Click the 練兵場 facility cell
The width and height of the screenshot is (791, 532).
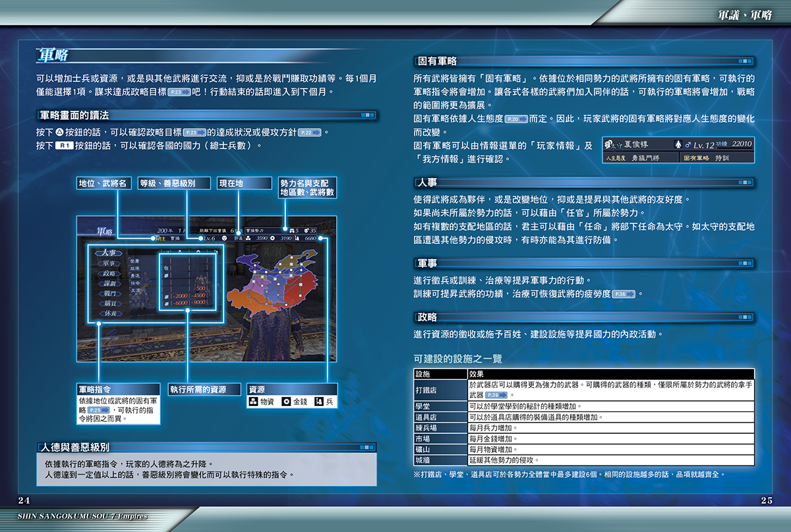tap(440, 428)
